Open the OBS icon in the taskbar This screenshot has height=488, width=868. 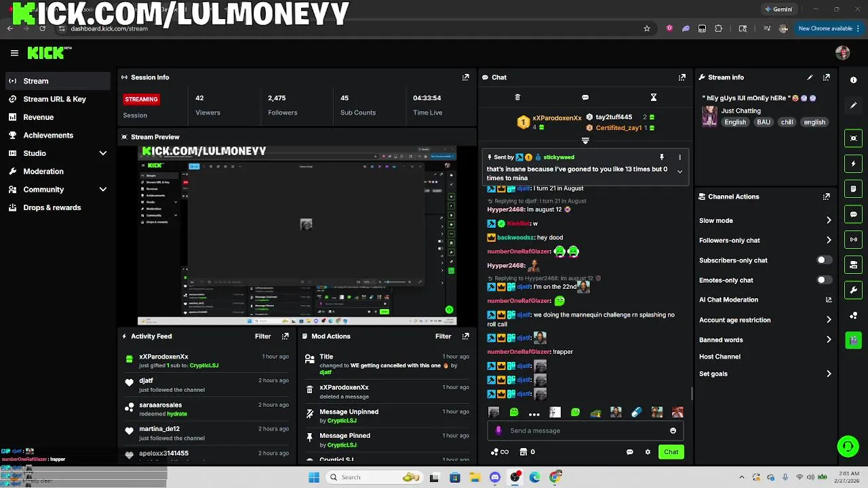click(515, 477)
